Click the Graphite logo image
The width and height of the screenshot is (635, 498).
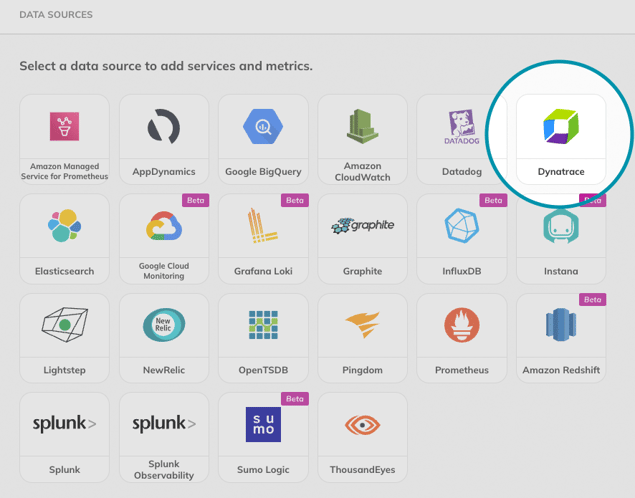pos(362,226)
